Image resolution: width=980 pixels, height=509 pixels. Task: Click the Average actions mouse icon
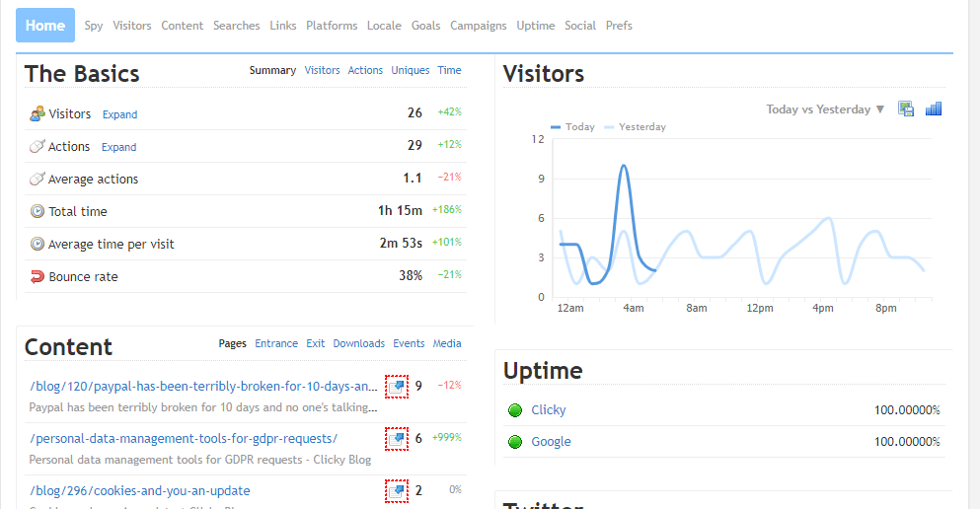38,179
